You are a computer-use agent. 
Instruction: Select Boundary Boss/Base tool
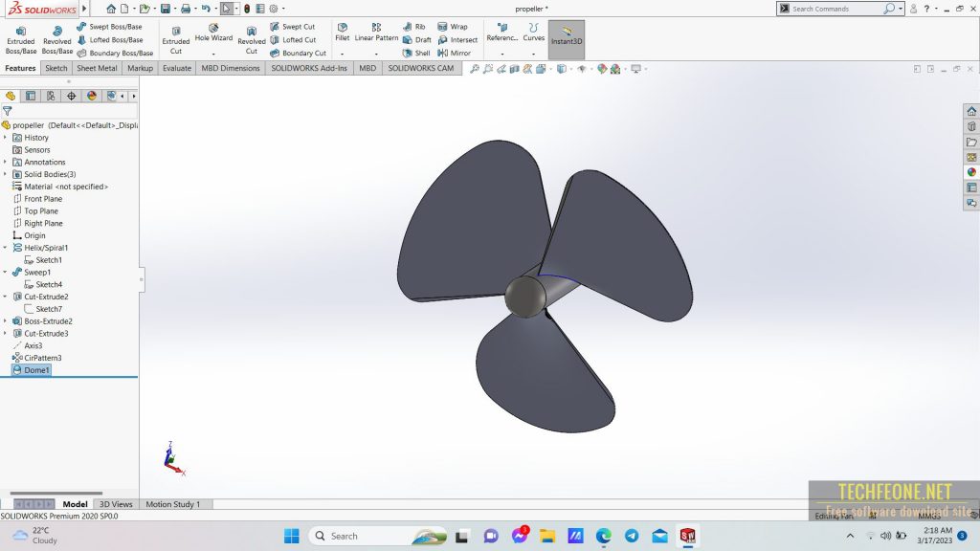(x=115, y=54)
